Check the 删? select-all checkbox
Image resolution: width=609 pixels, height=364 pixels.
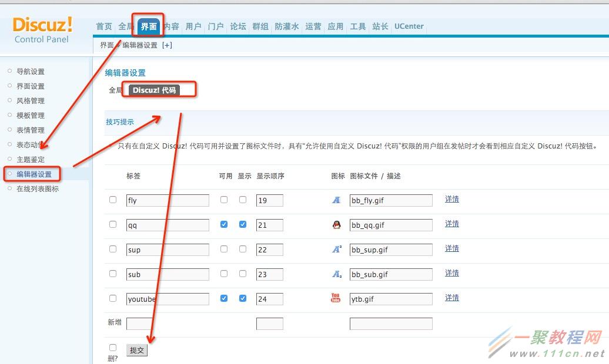[113, 348]
